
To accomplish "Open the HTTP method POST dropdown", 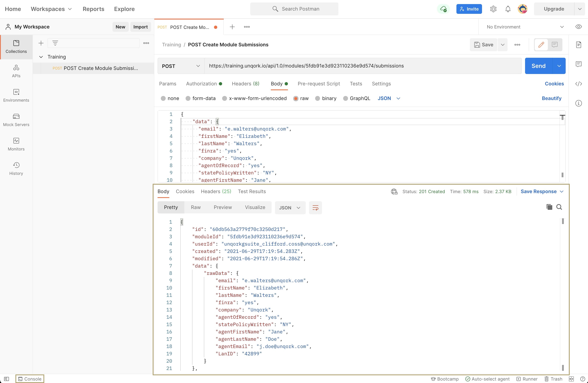I will (181, 66).
